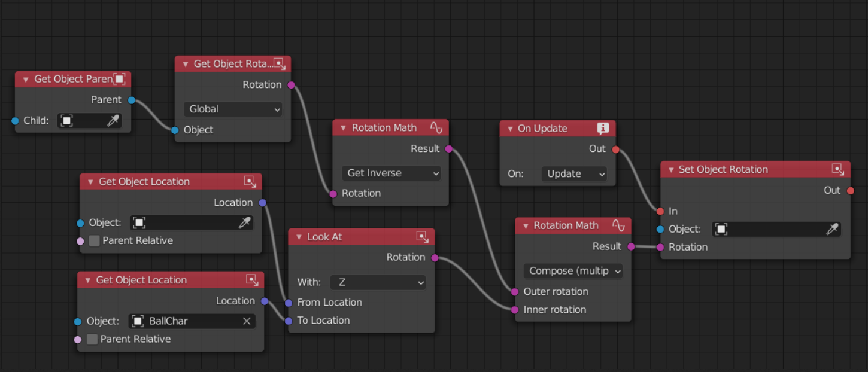Open the Z axis dropdown on the Look At node
This screenshot has height=372, width=868.
point(378,282)
